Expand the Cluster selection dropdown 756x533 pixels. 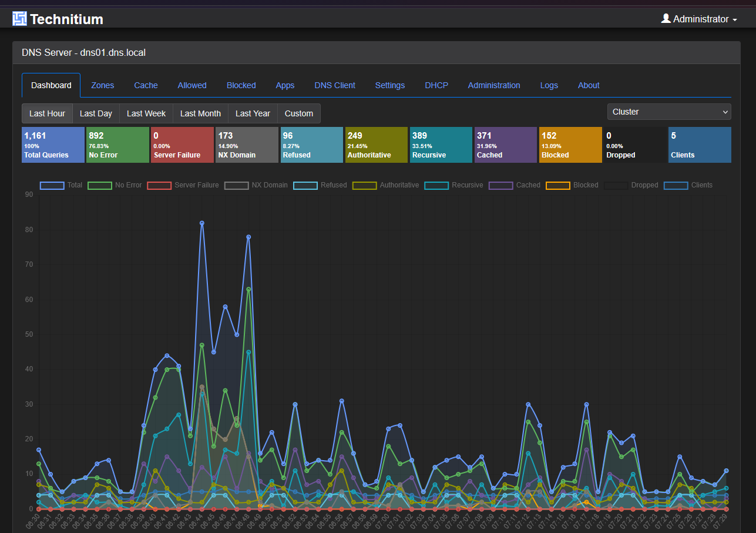[669, 112]
